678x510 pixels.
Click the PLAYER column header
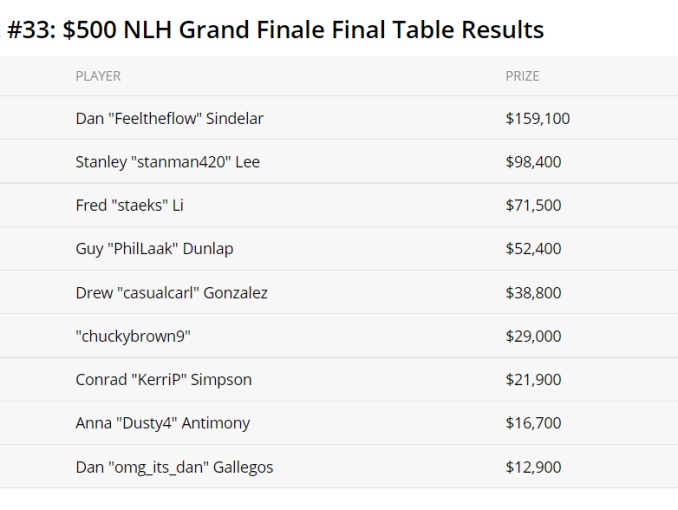point(98,76)
